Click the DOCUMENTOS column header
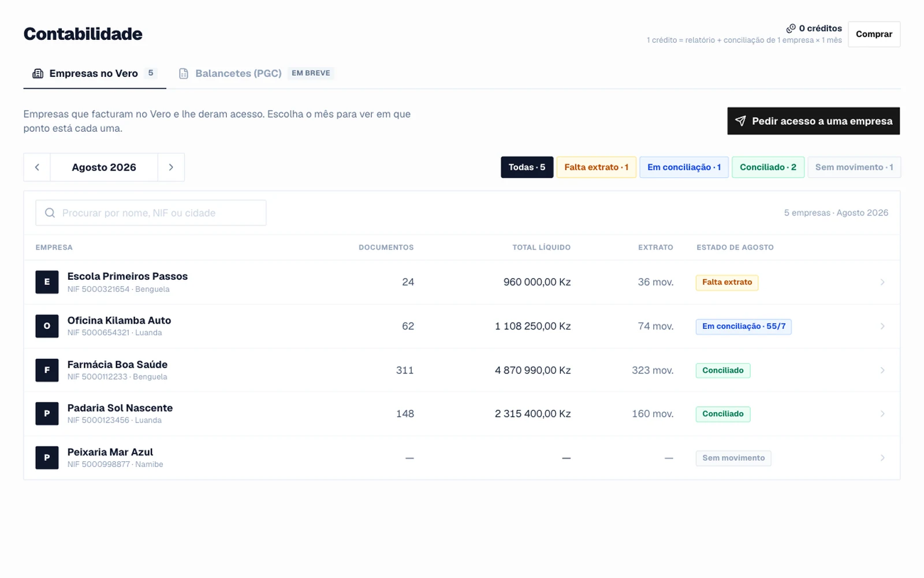This screenshot has width=924, height=578. 386,247
